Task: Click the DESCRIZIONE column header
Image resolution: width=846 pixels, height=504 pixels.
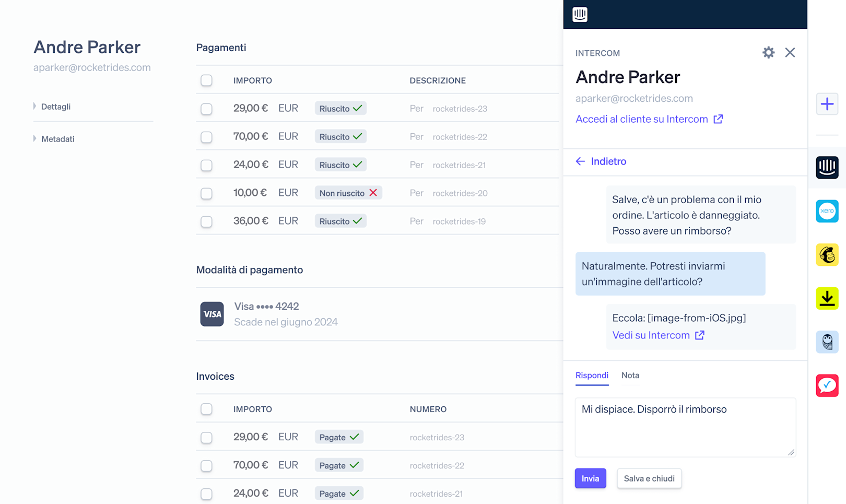Action: coord(438,80)
